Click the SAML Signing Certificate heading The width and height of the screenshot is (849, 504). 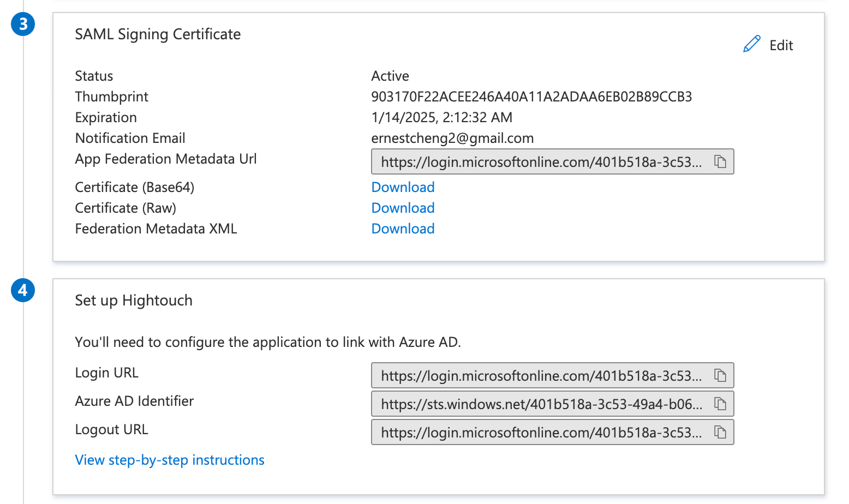(158, 34)
